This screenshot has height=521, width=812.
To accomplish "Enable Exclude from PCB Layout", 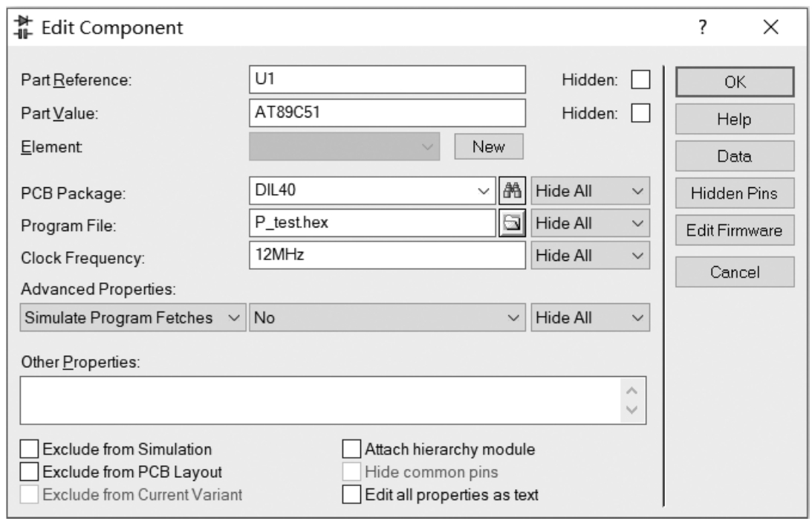I will point(30,471).
